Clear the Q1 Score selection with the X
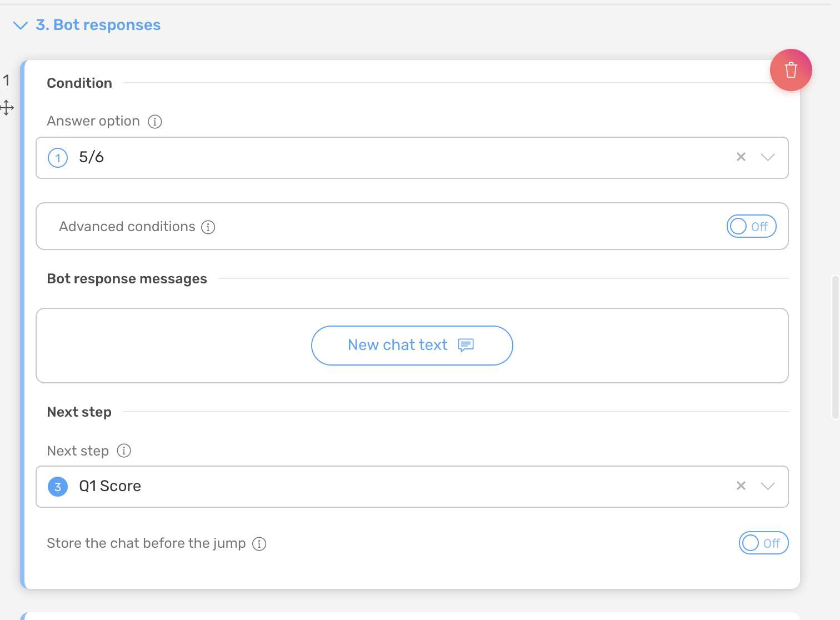 coord(741,486)
